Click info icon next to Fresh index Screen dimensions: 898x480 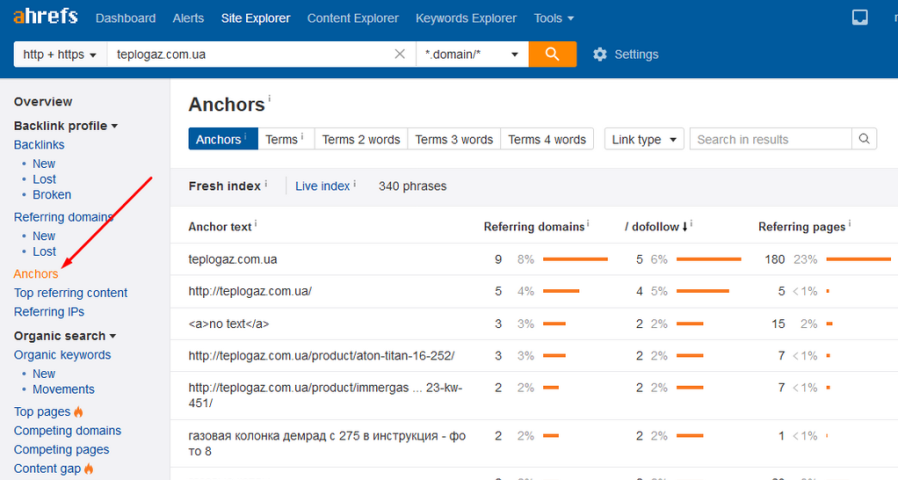coord(266,183)
